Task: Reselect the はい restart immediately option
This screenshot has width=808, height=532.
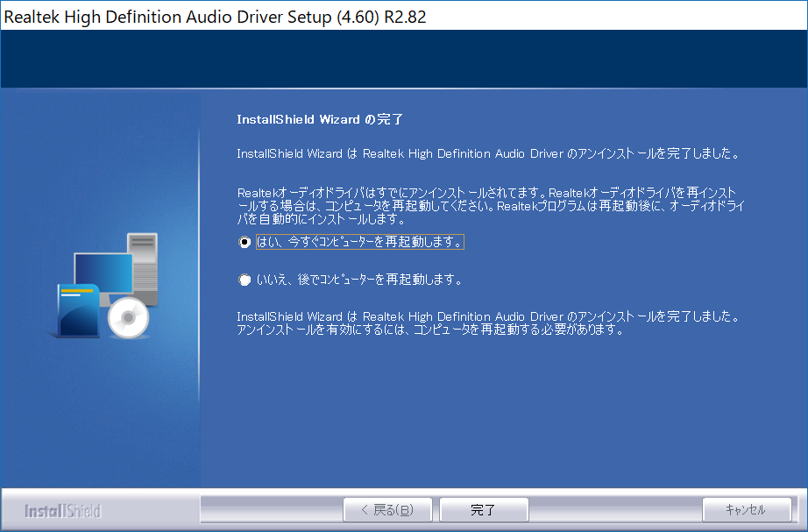Action: (x=245, y=243)
